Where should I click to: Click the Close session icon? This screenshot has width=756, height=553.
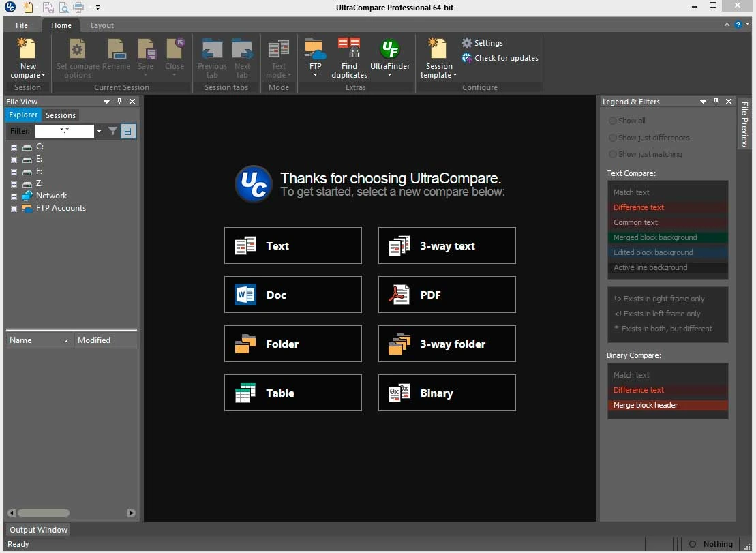[175, 48]
